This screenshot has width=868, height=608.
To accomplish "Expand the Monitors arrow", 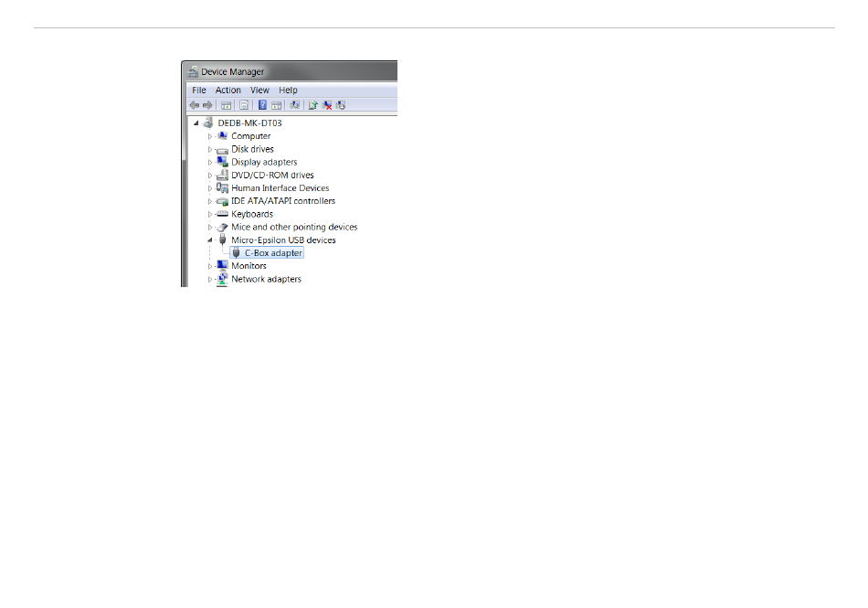I will (x=210, y=266).
